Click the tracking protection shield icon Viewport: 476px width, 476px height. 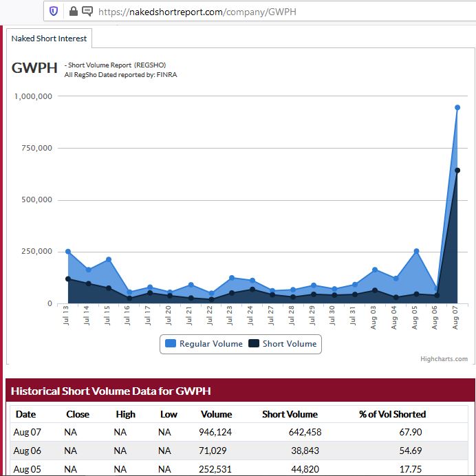pos(54,11)
